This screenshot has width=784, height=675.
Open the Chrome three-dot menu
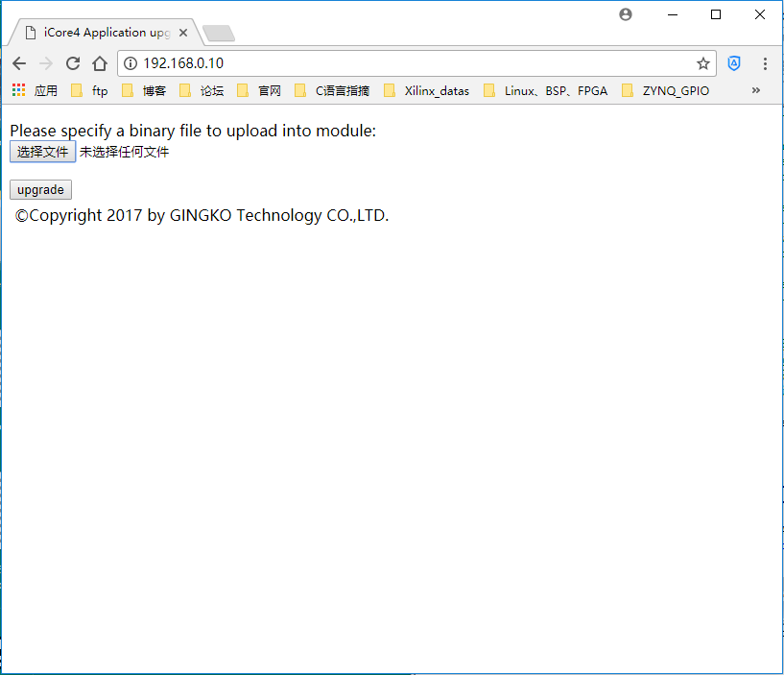coord(765,63)
